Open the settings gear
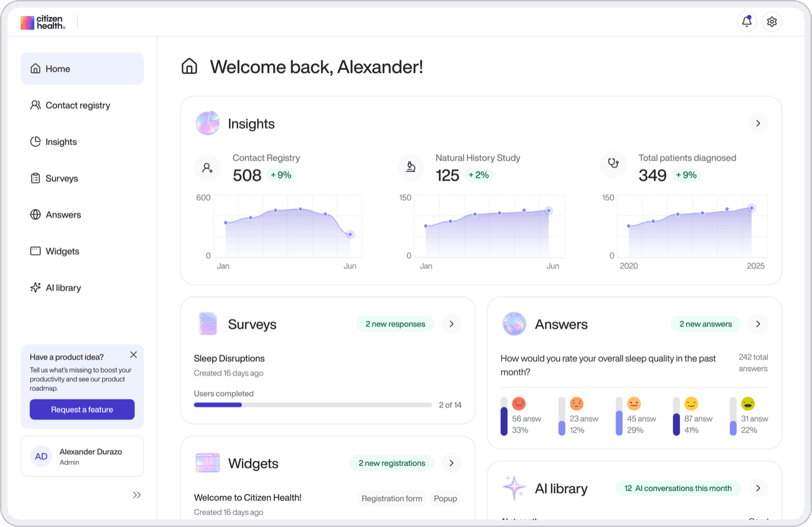Viewport: 812px width, 527px height. click(772, 21)
